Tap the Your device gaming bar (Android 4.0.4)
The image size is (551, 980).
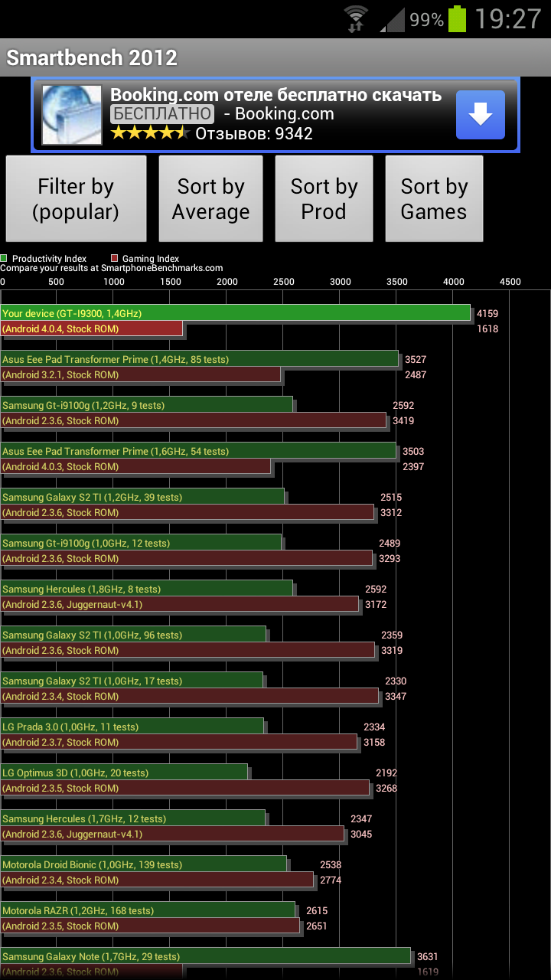(92, 328)
